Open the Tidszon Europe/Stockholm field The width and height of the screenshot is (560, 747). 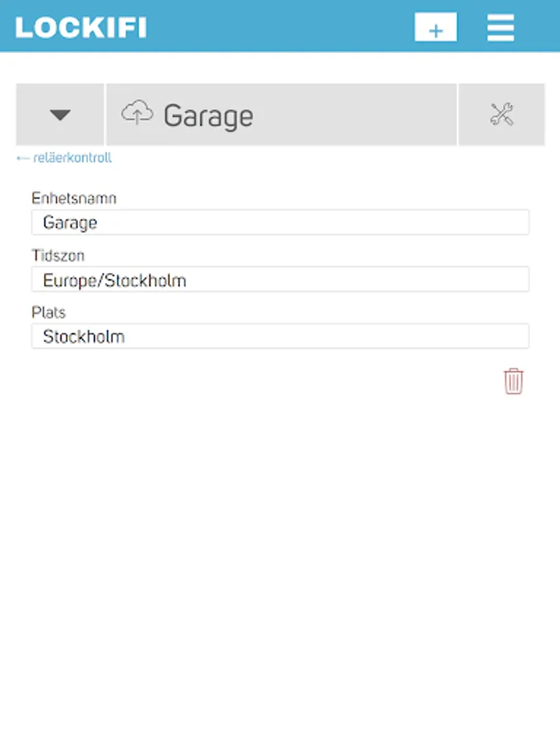point(280,279)
